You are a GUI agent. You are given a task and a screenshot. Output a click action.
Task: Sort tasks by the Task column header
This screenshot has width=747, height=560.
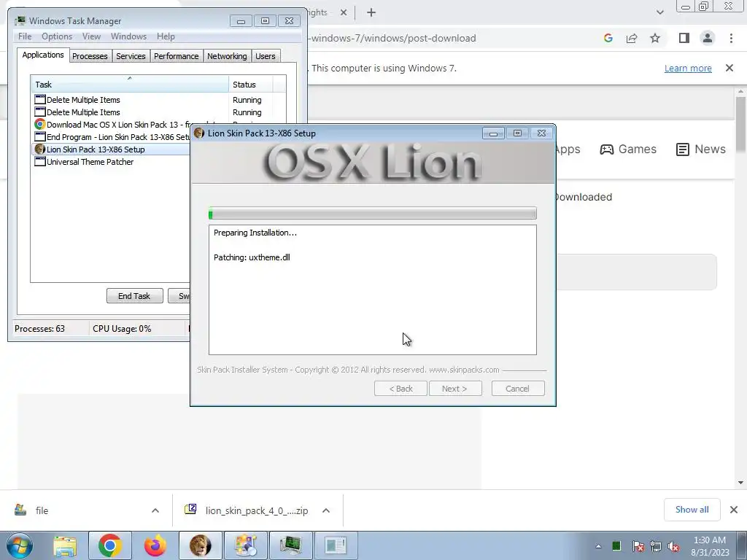pyautogui.click(x=130, y=85)
